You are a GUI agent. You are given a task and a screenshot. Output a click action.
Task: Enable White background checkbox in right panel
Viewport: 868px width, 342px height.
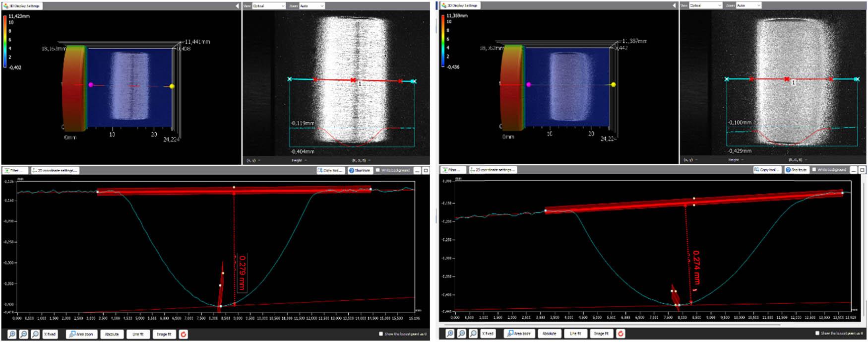[814, 170]
